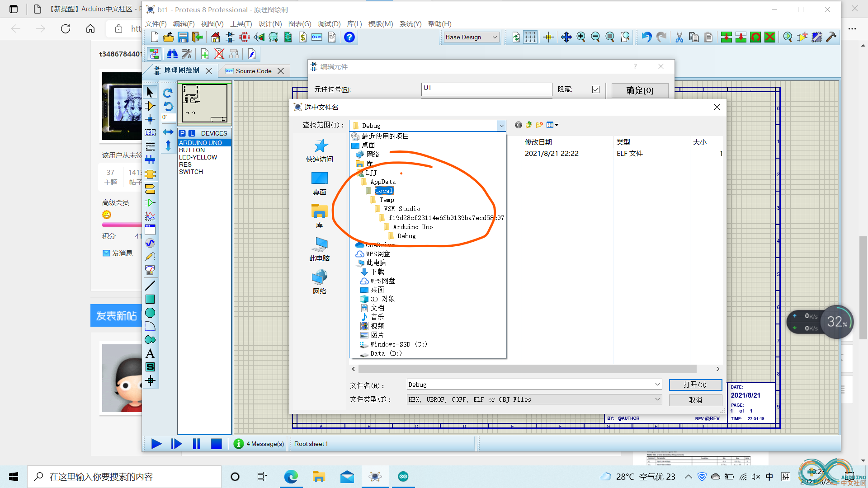The image size is (868, 488).
Task: Select the Arduino Uno tree folder
Action: click(x=414, y=226)
